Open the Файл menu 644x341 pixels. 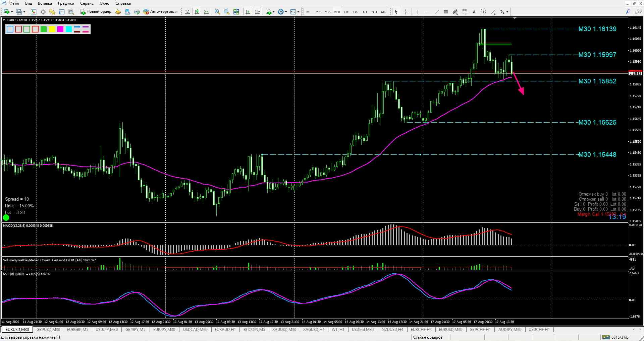tap(14, 3)
